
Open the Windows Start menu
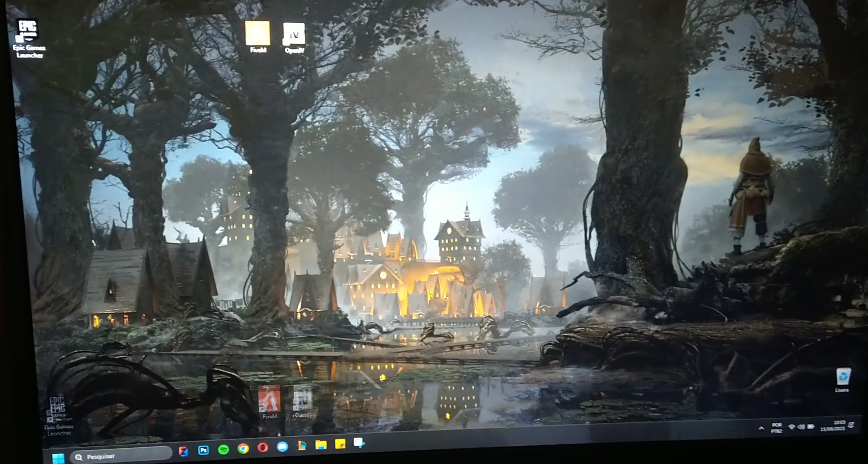tap(58, 458)
